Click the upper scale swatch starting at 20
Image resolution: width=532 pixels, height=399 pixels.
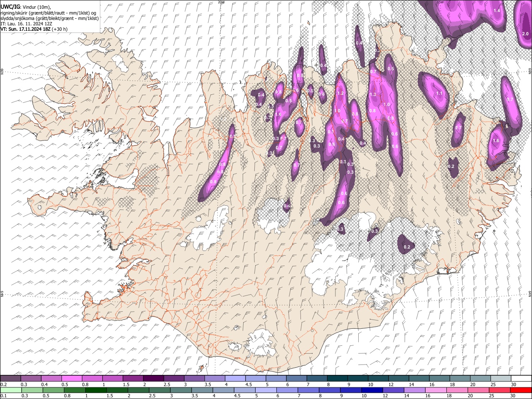pos(480,379)
